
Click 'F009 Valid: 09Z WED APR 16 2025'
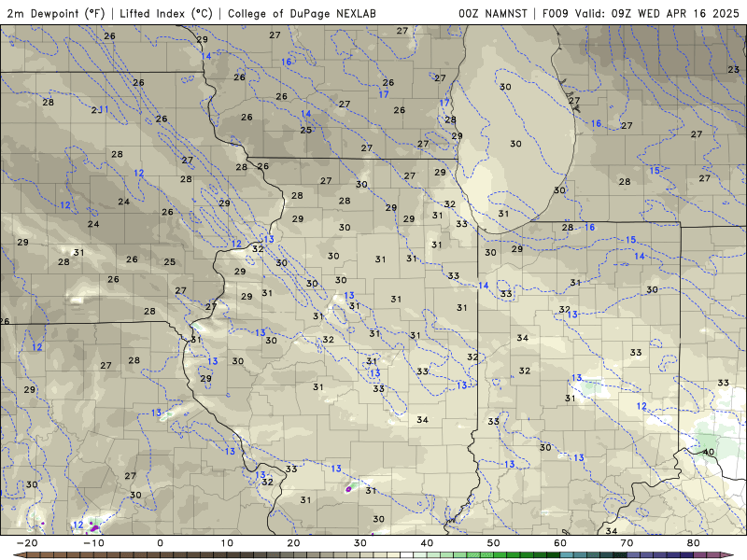tap(641, 14)
